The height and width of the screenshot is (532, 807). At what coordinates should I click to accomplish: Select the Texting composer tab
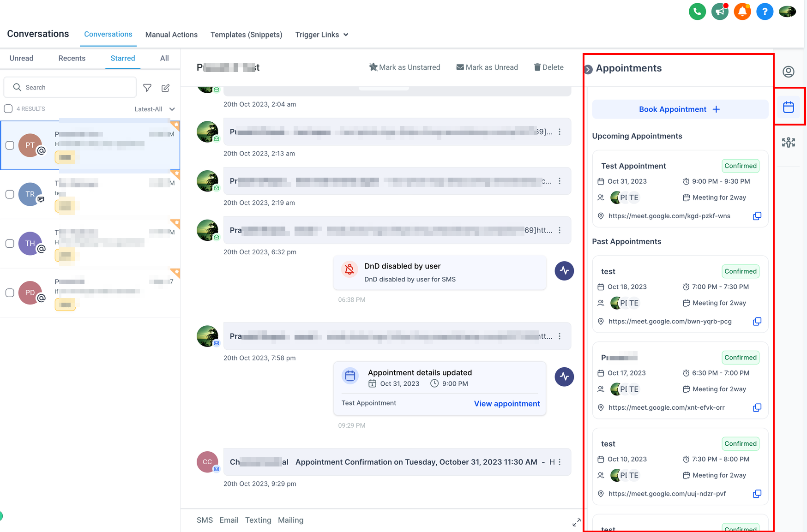pyautogui.click(x=258, y=520)
